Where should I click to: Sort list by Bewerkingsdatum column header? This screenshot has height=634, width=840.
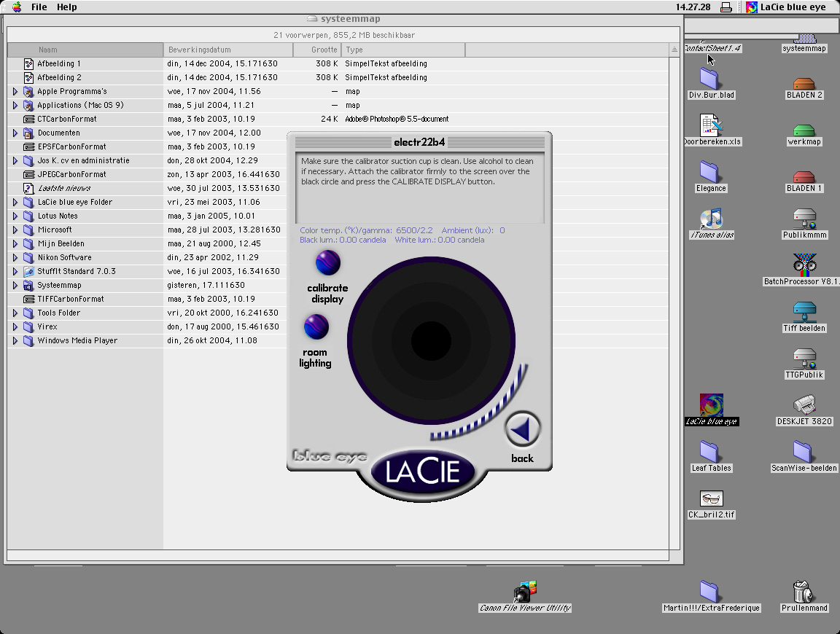coord(229,50)
